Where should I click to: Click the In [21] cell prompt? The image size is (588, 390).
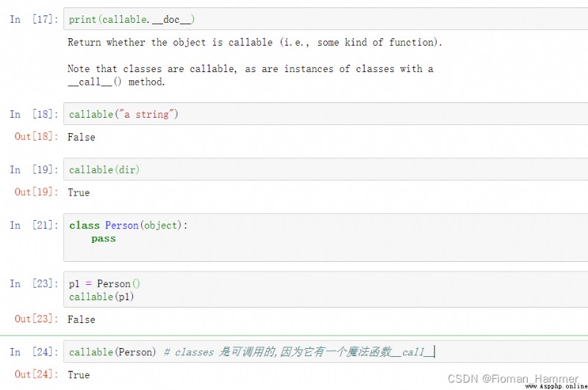(34, 225)
